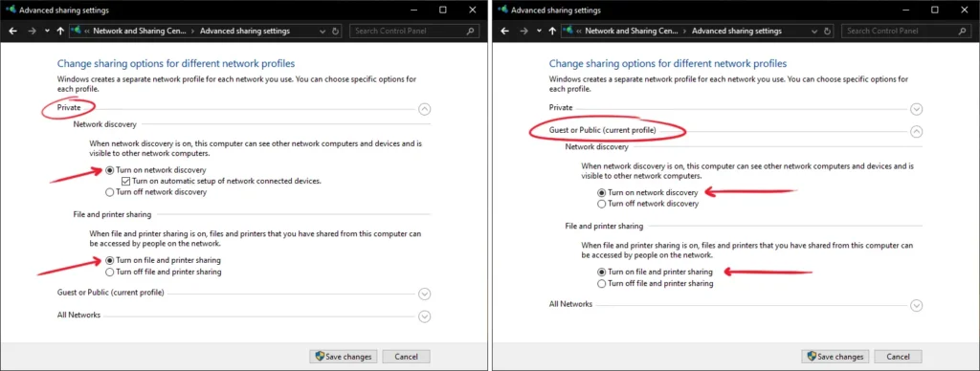
Task: Select Turn on network discovery, left window
Action: click(x=156, y=170)
